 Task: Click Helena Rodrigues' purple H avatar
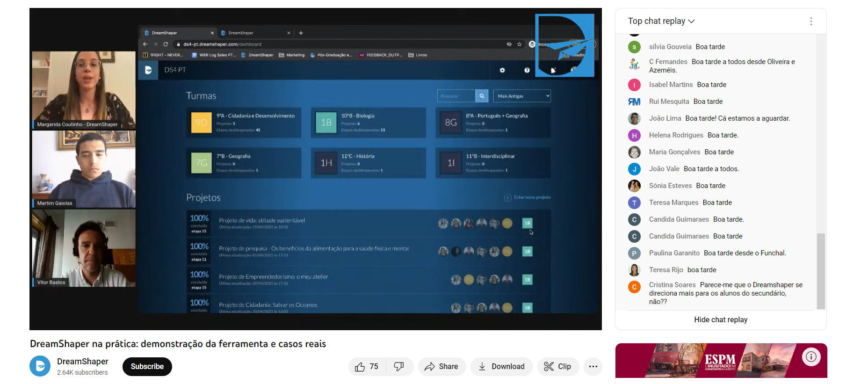tap(634, 135)
